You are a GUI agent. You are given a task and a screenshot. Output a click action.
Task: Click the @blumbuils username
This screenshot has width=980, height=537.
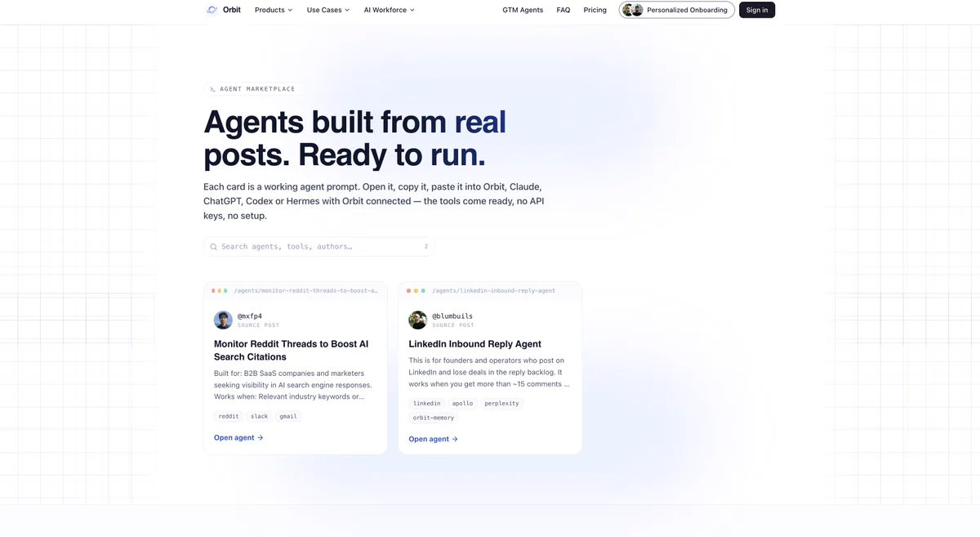pyautogui.click(x=452, y=316)
